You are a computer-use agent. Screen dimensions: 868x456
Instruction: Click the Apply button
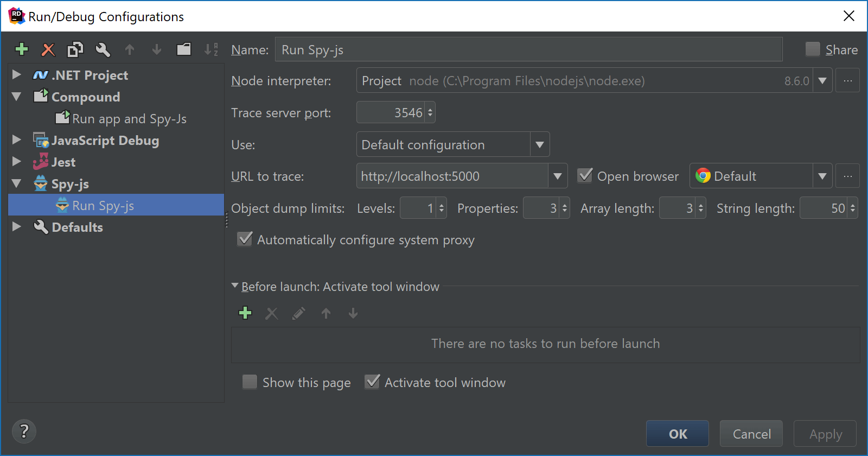[x=825, y=434]
